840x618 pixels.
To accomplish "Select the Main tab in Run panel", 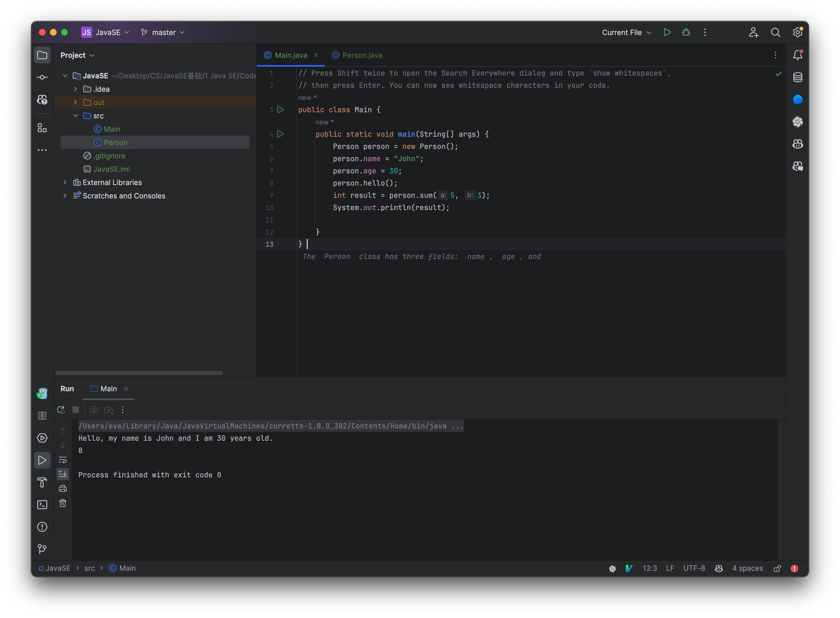I will [x=108, y=389].
